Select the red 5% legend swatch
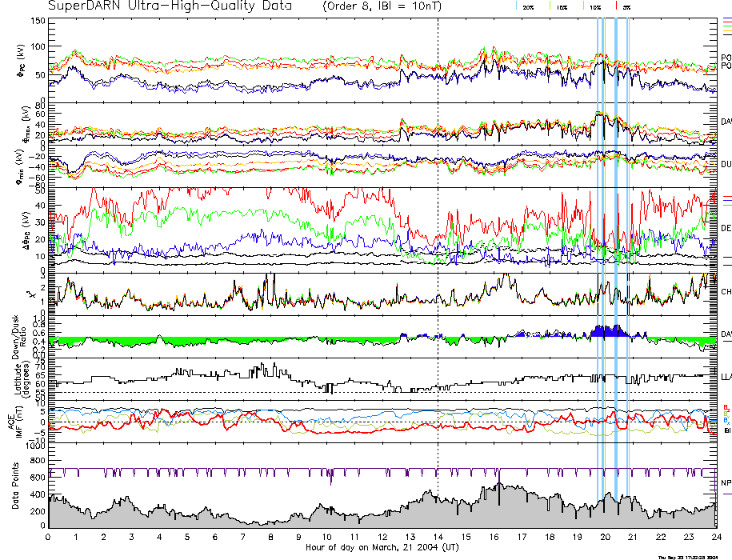Viewport: 732px width, 560px height. click(617, 6)
